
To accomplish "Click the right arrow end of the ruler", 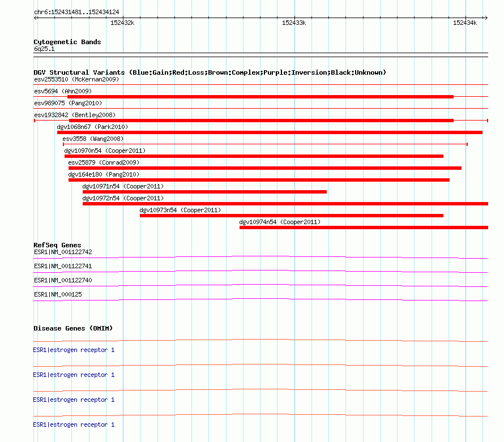I will click(486, 18).
